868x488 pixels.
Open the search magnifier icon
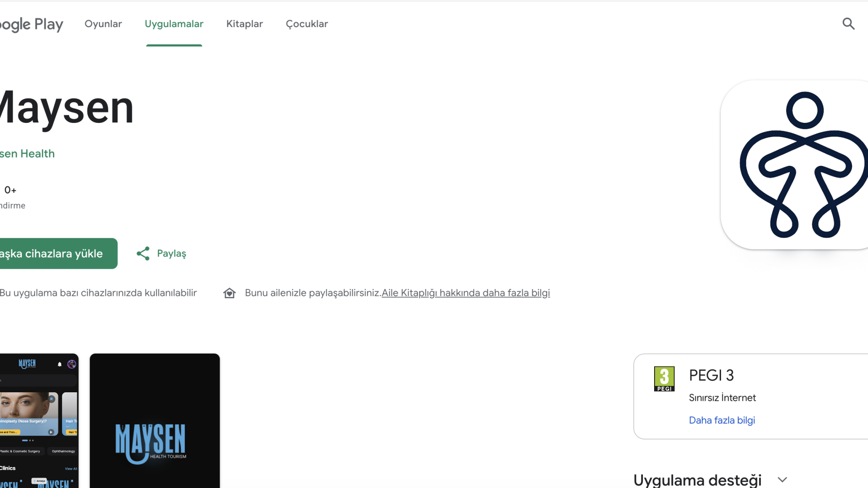tap(849, 23)
